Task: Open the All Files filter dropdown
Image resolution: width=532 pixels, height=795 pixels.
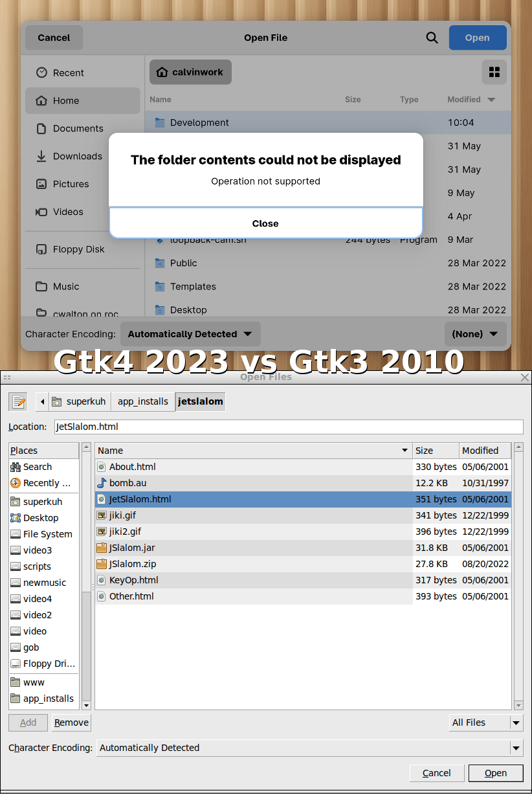Action: point(485,722)
